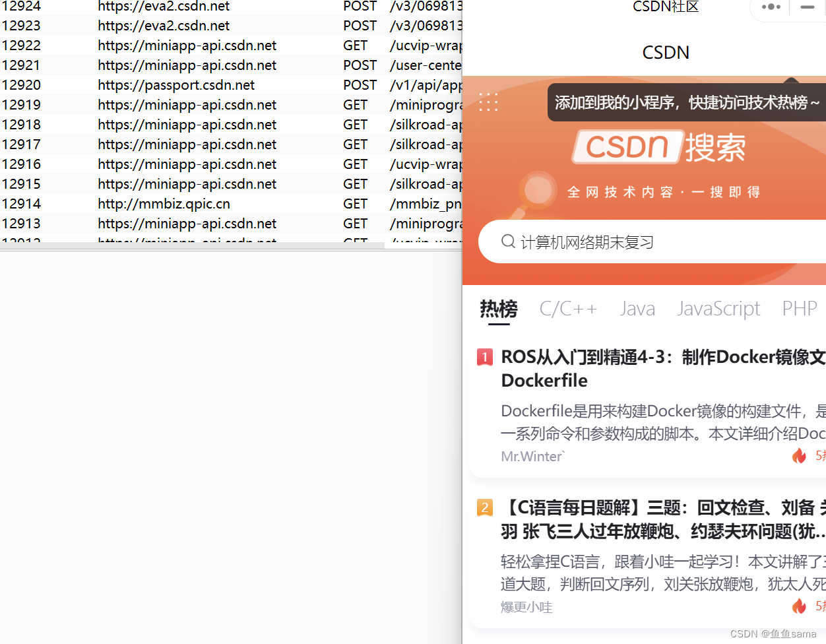Image resolution: width=826 pixels, height=644 pixels.
Task: Select request row 12915
Action: coord(231,183)
